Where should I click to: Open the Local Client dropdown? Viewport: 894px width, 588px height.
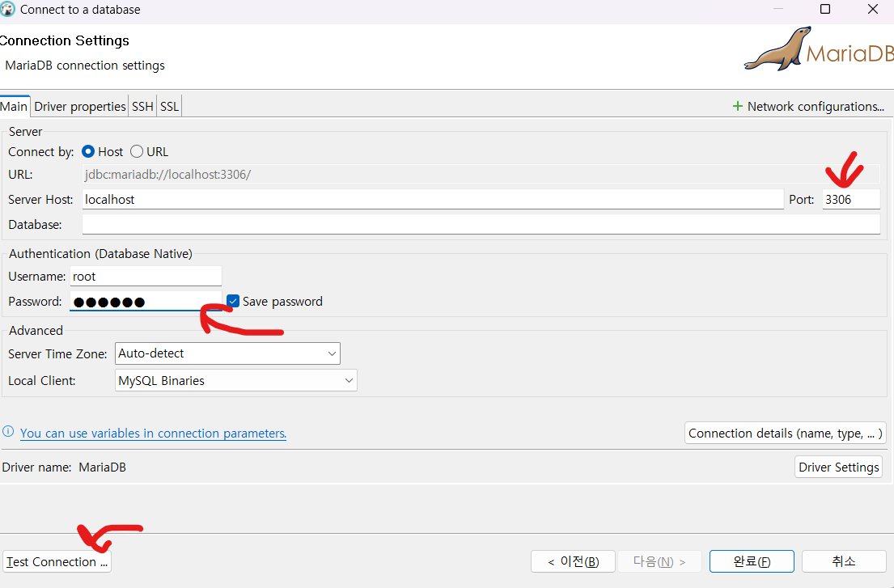click(236, 381)
